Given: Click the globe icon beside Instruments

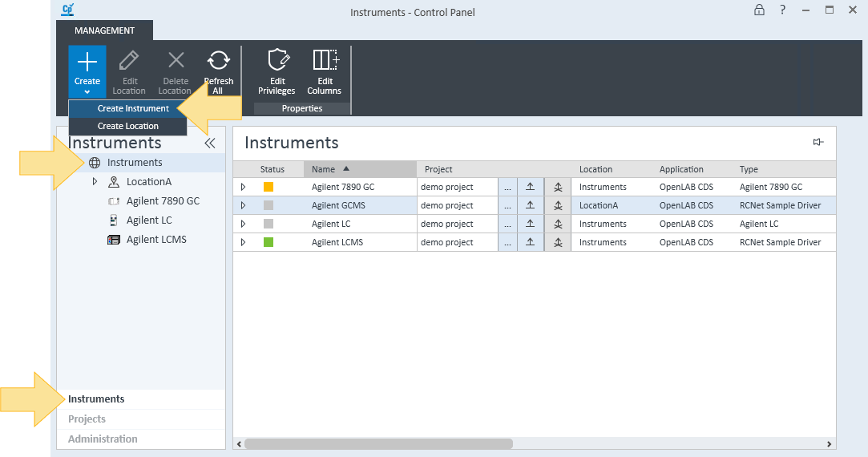Looking at the screenshot, I should (95, 162).
